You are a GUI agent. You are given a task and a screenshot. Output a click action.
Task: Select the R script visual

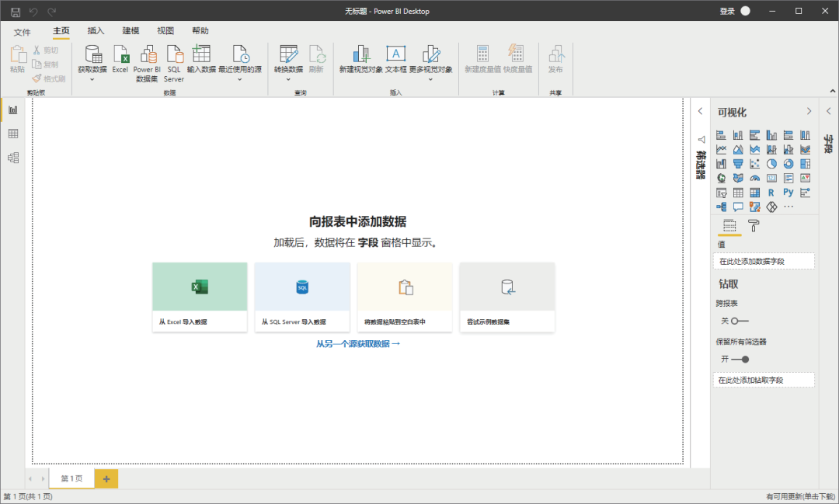(x=771, y=193)
